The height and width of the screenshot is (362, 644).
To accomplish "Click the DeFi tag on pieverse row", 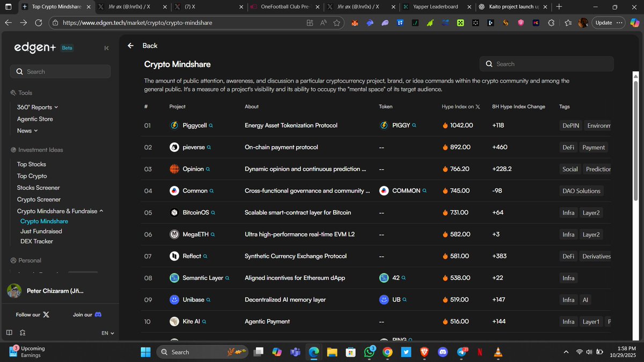I will tap(568, 147).
